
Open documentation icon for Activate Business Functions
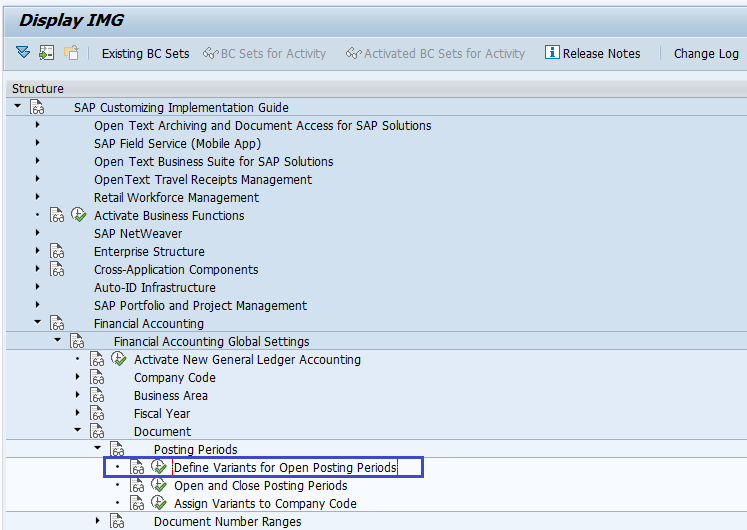tap(57, 215)
